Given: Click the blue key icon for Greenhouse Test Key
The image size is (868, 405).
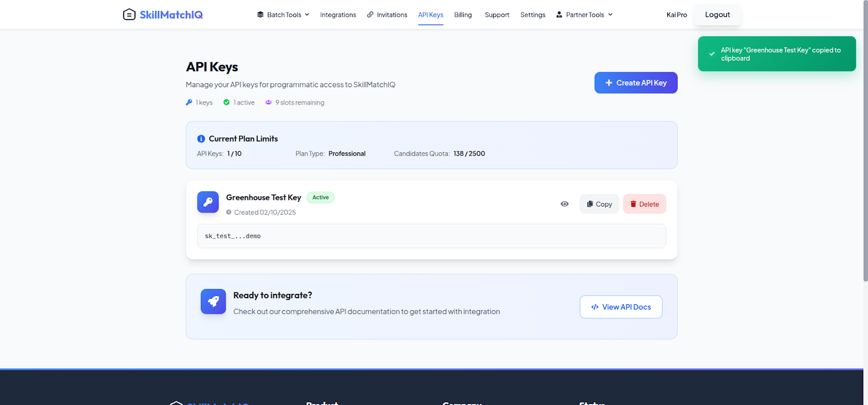Looking at the screenshot, I should pos(208,202).
